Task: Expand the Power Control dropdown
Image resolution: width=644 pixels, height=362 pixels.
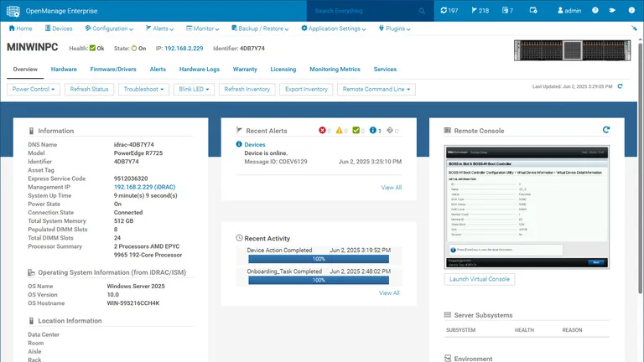Action: click(x=34, y=89)
